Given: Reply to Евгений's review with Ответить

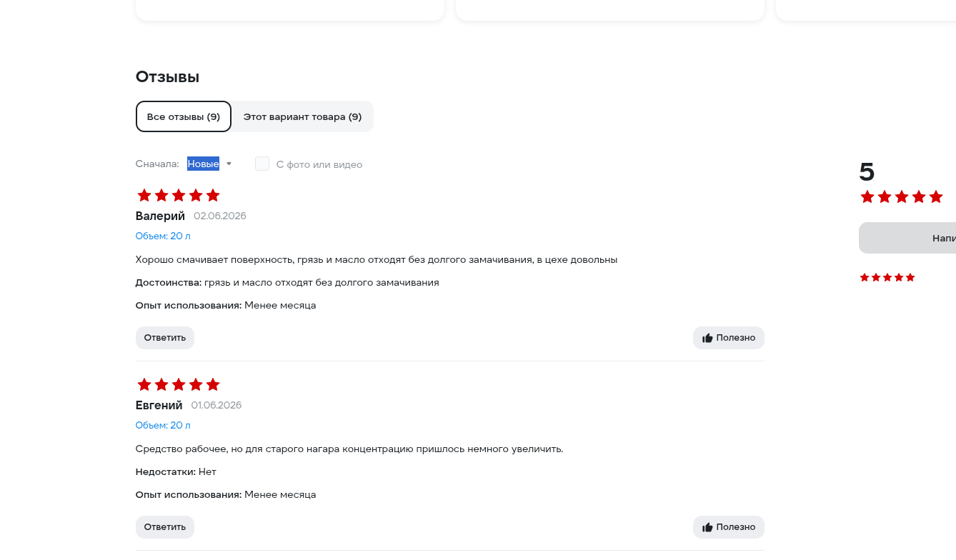Looking at the screenshot, I should [x=165, y=527].
